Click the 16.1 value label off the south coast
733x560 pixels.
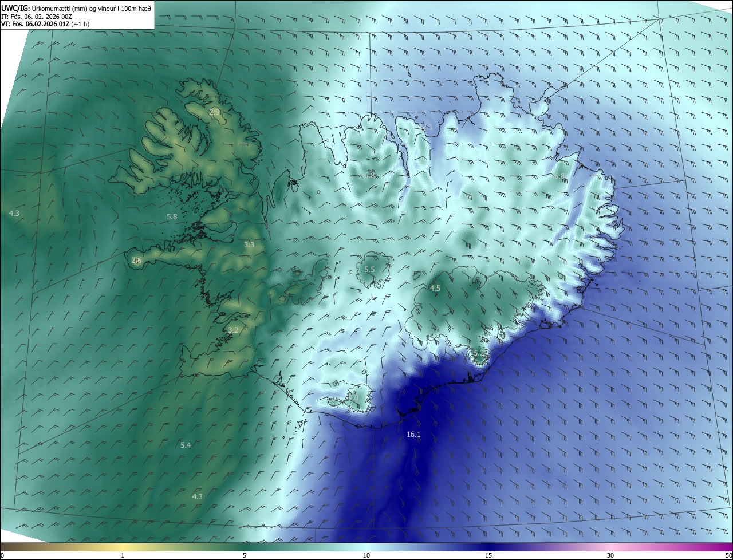click(413, 435)
